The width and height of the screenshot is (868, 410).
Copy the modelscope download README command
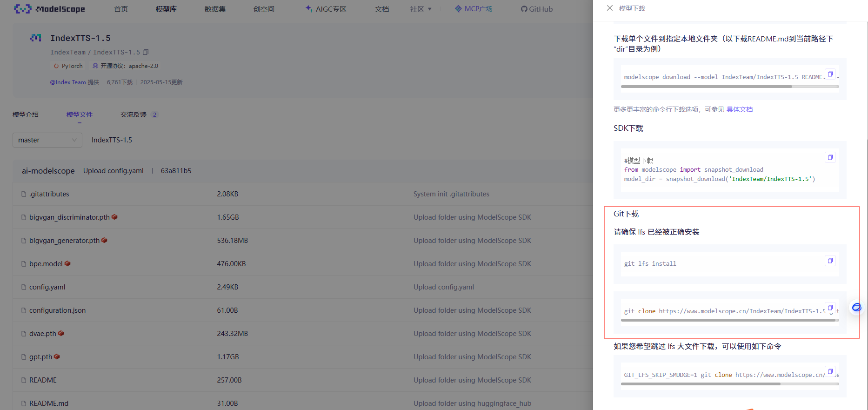point(830,74)
